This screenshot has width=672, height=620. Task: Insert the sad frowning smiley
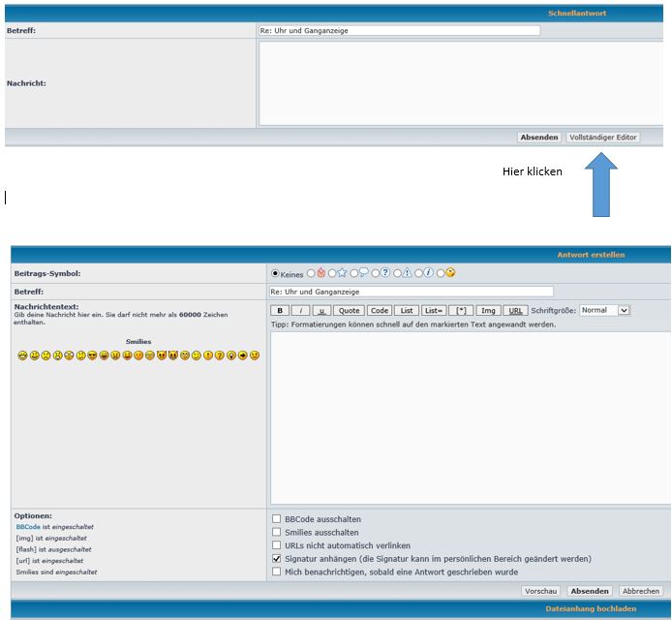point(46,356)
